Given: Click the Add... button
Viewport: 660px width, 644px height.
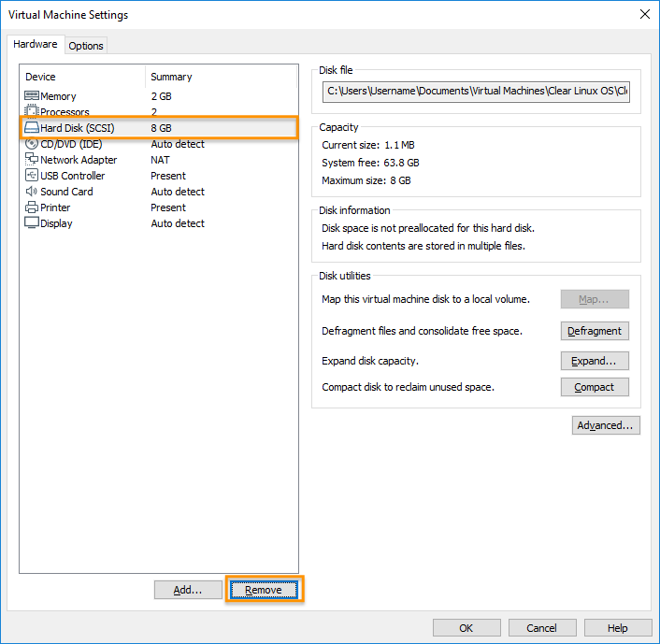Looking at the screenshot, I should coord(188,590).
